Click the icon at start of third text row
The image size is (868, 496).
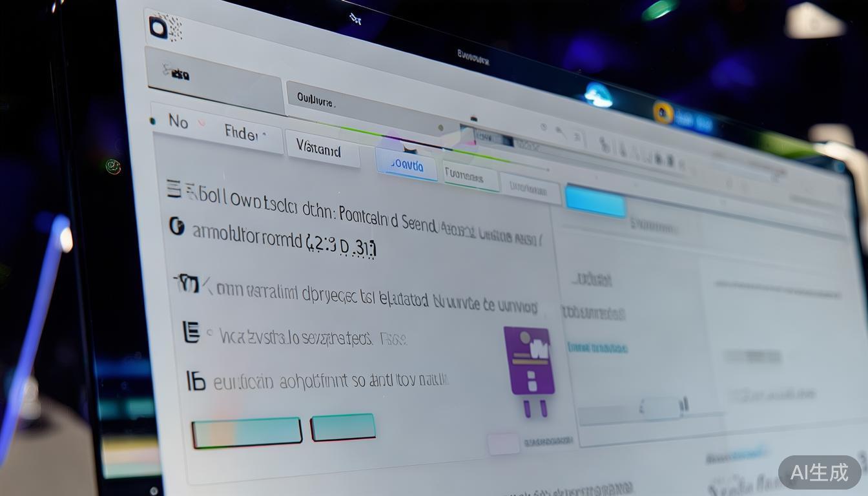click(187, 283)
